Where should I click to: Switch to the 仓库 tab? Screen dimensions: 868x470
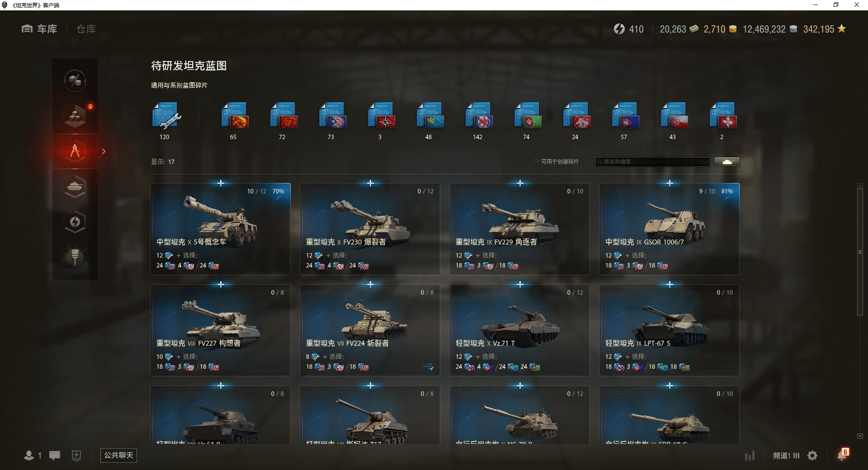coord(86,29)
